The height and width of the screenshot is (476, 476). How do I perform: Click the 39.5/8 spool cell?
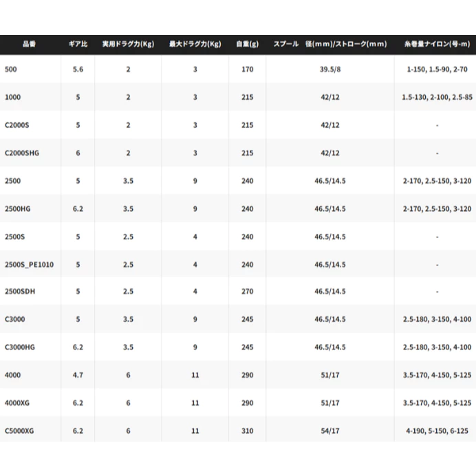(x=330, y=69)
